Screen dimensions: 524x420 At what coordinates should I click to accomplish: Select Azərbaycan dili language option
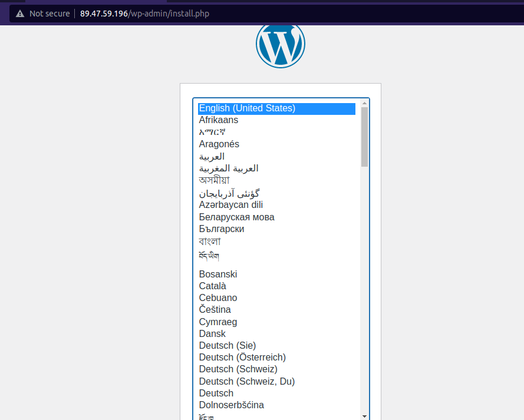[276, 204]
